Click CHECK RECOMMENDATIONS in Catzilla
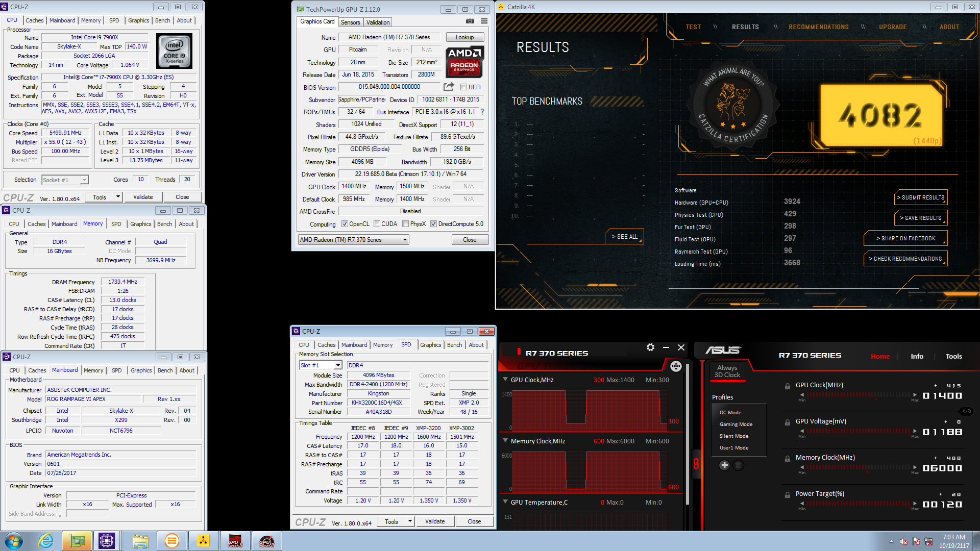The image size is (980, 551). [x=905, y=259]
